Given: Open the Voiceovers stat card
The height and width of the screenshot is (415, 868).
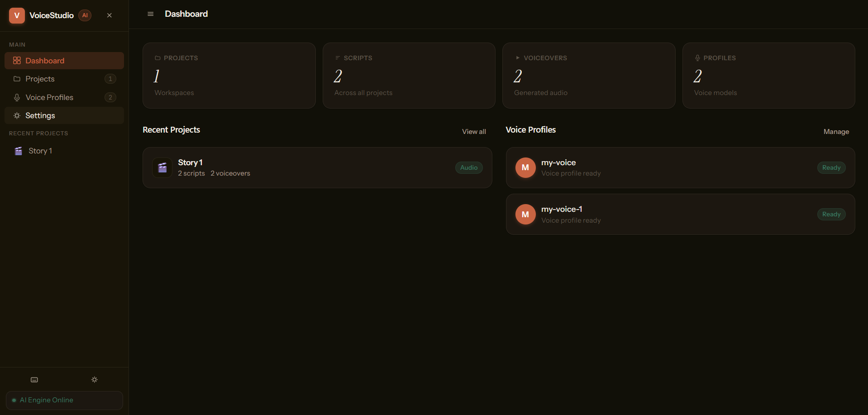Looking at the screenshot, I should [x=589, y=76].
